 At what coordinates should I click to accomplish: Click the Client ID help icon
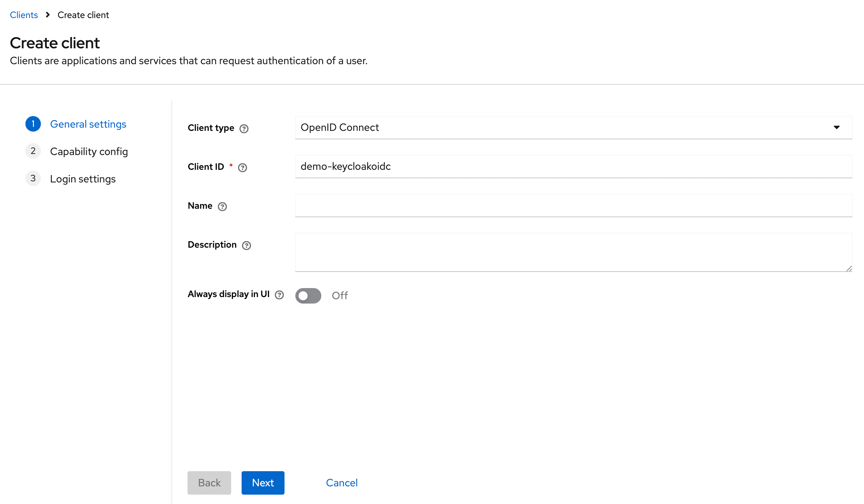[243, 168]
